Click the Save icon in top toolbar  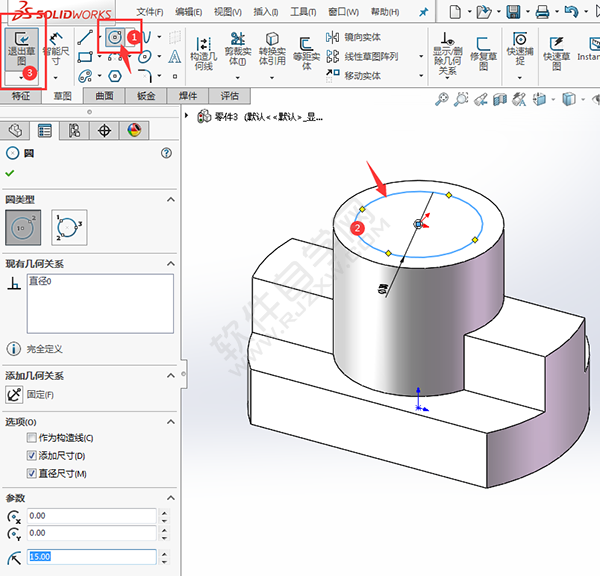click(x=513, y=12)
